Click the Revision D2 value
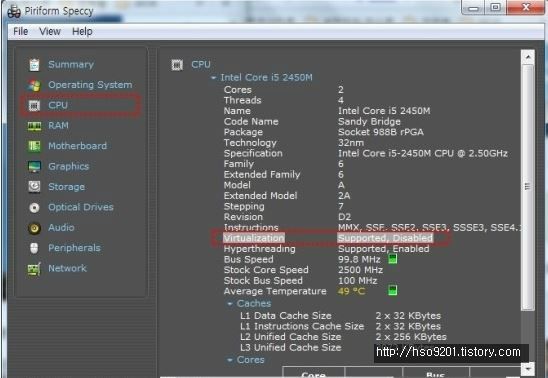The height and width of the screenshot is (378, 548). (x=344, y=217)
